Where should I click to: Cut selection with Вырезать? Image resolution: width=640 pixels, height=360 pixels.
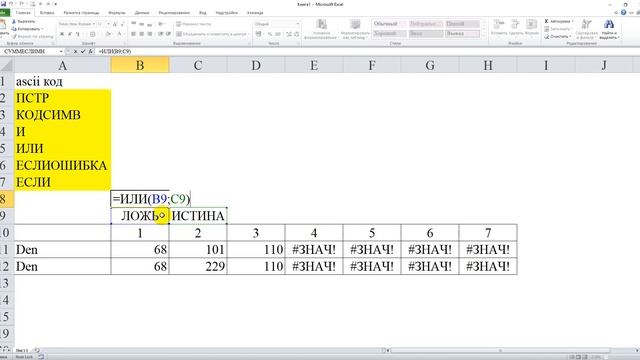tap(24, 21)
